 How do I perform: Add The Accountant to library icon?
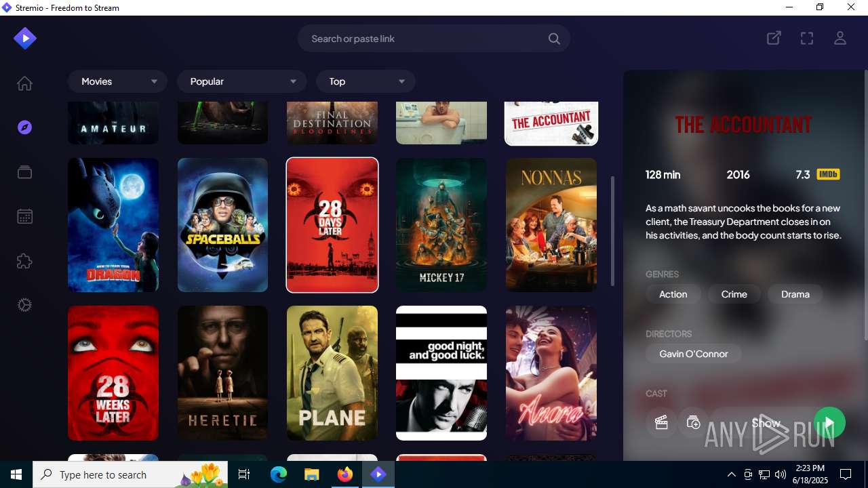(693, 423)
